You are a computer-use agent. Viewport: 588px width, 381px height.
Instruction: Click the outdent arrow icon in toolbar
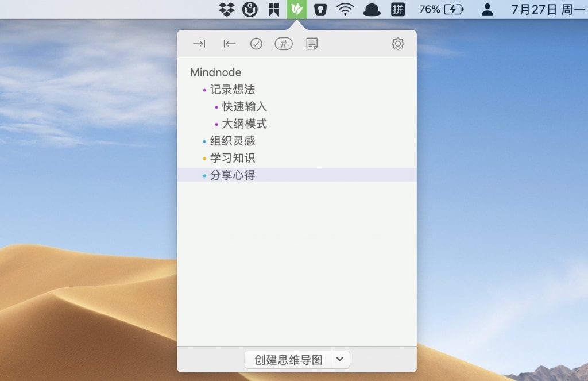[229, 44]
